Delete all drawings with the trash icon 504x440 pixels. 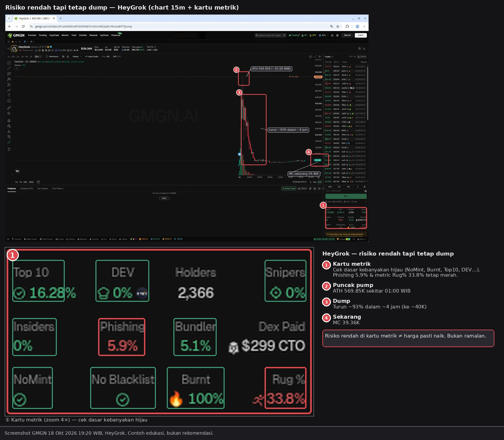(x=9, y=149)
